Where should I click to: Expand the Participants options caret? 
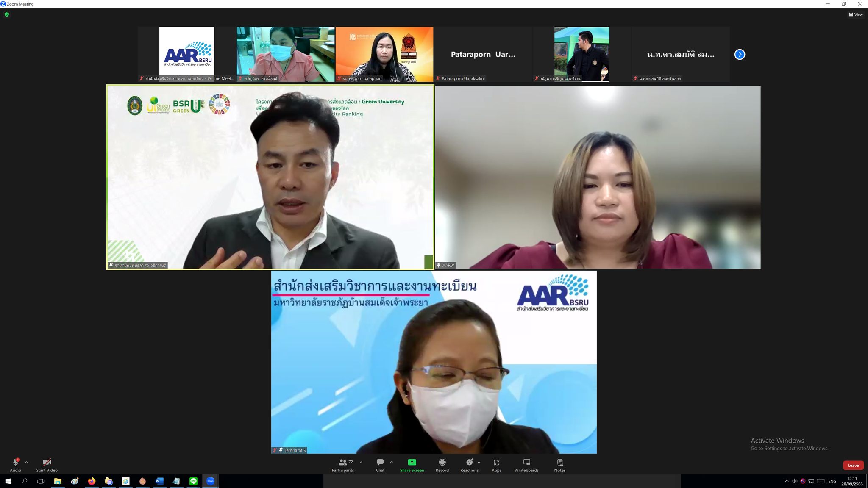(x=361, y=462)
